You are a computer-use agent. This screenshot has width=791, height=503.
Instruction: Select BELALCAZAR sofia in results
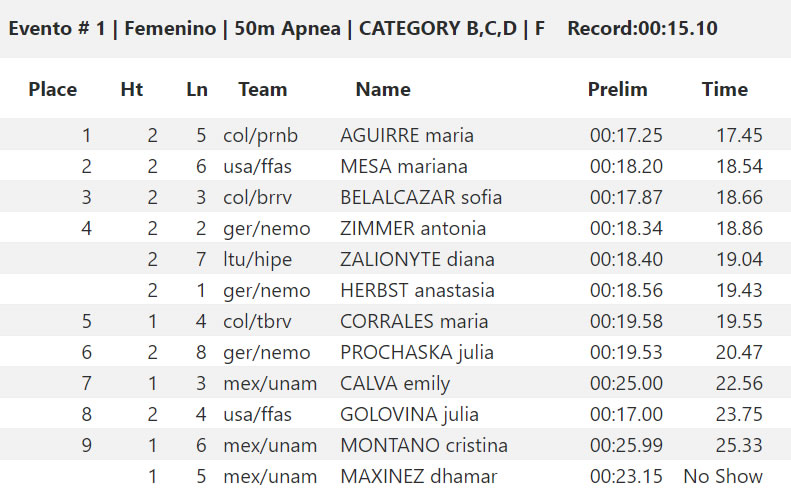[x=421, y=197]
